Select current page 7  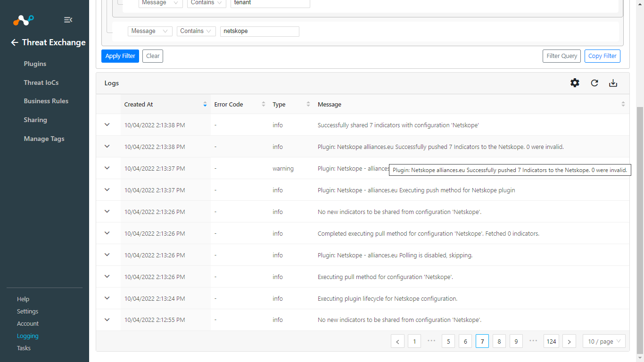pyautogui.click(x=482, y=341)
